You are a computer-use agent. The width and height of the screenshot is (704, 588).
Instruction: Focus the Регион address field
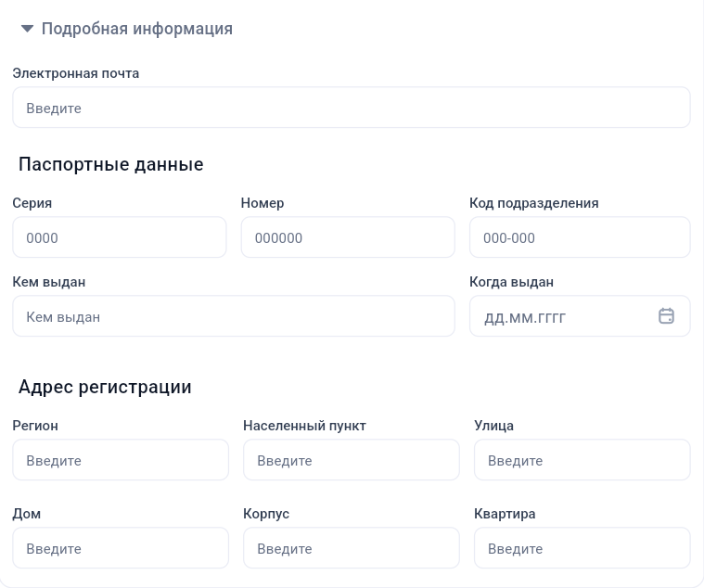pyautogui.click(x=121, y=460)
